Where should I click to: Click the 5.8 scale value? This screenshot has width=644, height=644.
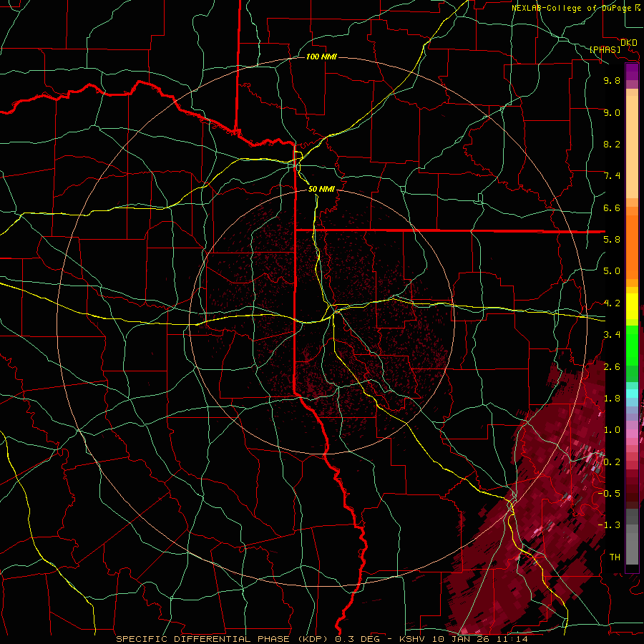(612, 240)
